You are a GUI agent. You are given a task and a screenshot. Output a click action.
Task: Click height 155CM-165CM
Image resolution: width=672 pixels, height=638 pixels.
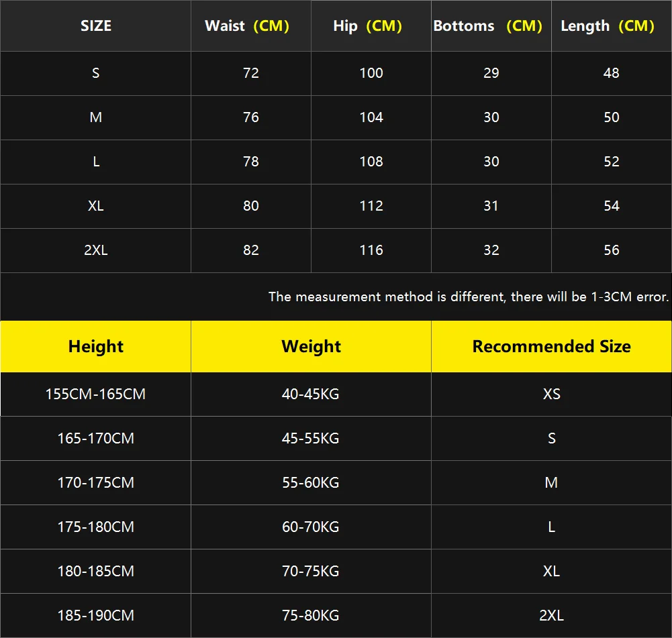(x=95, y=394)
